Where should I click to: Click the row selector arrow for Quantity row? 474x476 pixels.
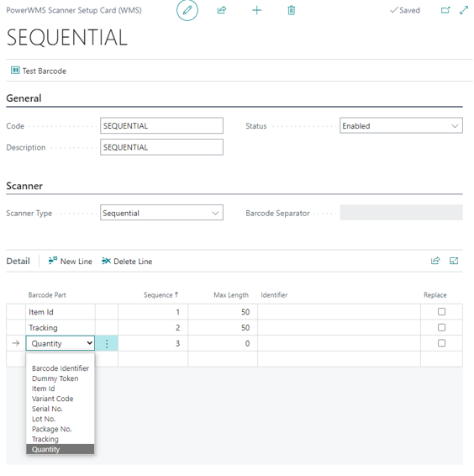(16, 343)
